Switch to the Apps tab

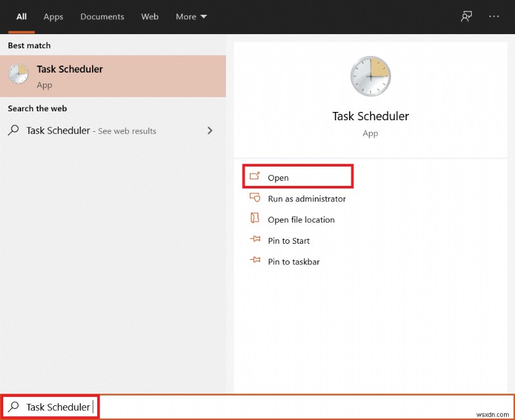(x=53, y=17)
